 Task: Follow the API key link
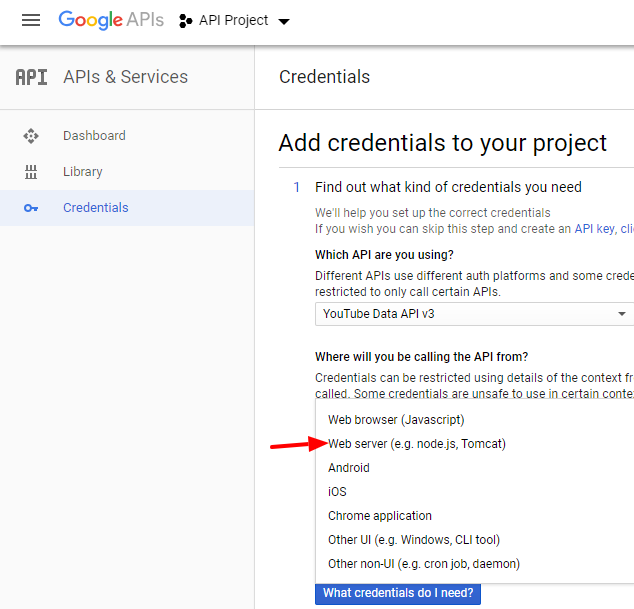point(595,228)
